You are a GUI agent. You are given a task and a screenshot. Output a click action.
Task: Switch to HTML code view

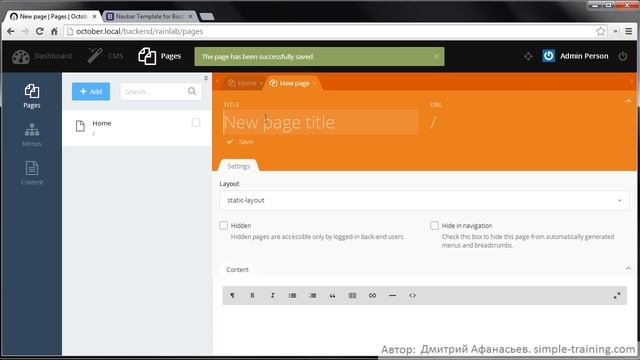point(412,296)
